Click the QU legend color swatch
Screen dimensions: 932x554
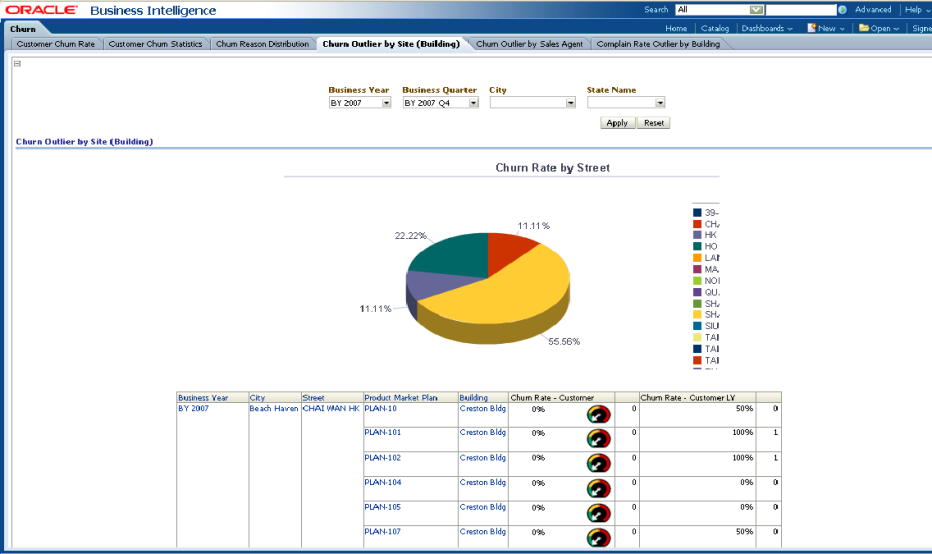[697, 292]
